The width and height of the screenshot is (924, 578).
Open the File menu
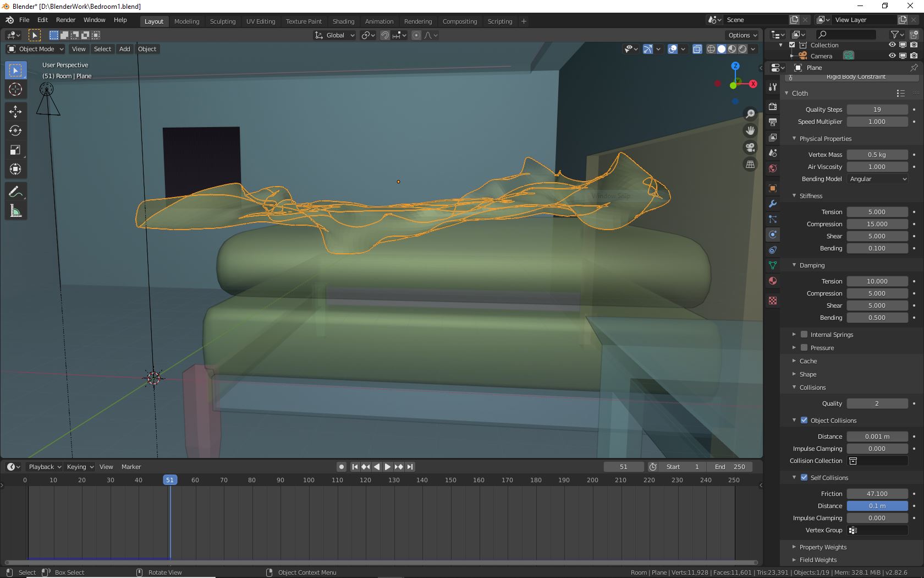[24, 20]
